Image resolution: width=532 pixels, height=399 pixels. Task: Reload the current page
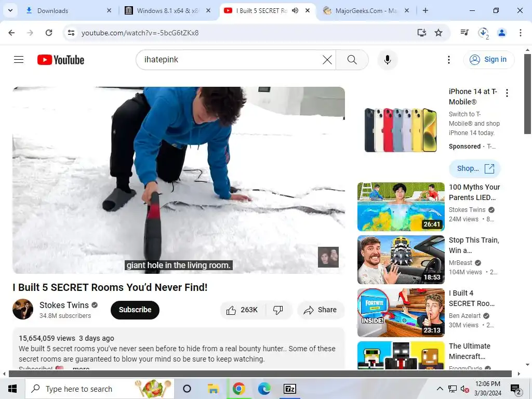49,33
